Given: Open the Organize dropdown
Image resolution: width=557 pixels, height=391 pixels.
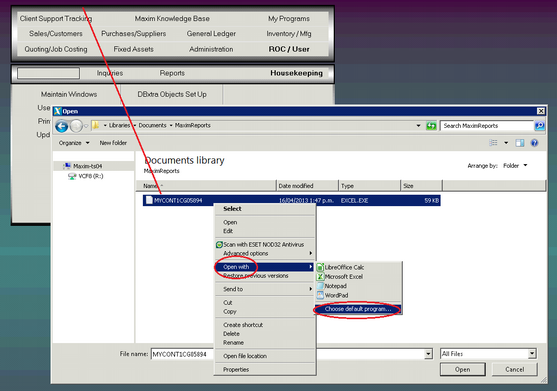Looking at the screenshot, I should click(74, 143).
